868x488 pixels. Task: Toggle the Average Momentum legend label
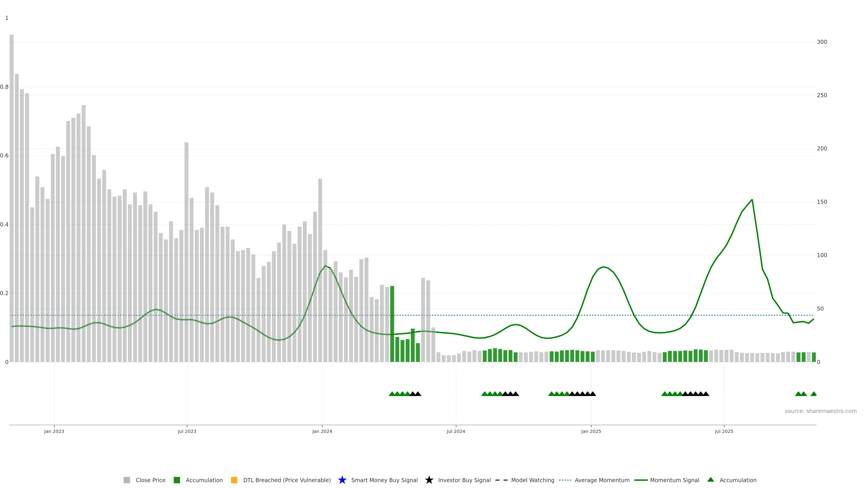click(x=602, y=480)
